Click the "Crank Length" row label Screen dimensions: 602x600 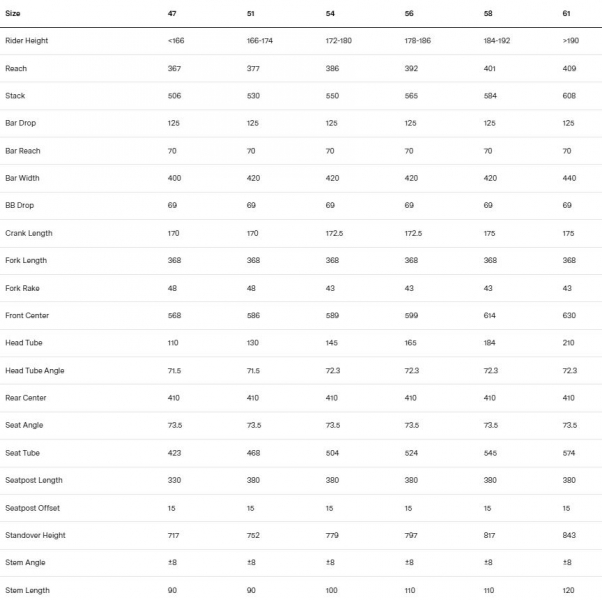click(28, 233)
